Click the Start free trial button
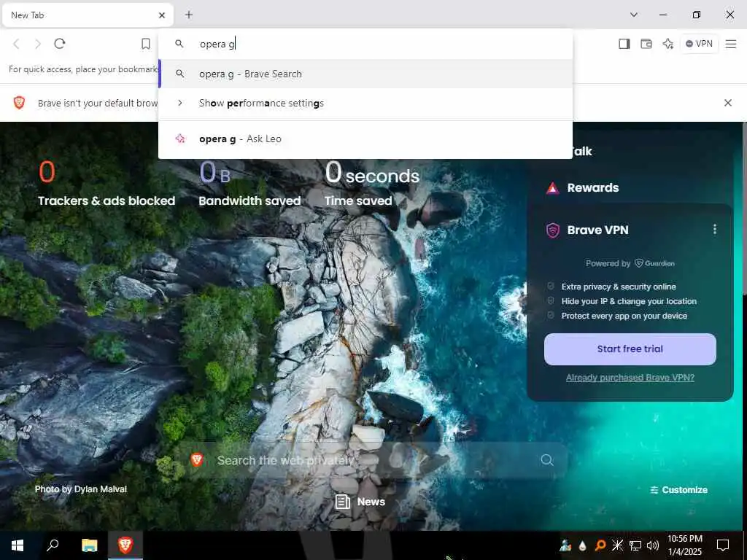The width and height of the screenshot is (747, 560). [630, 349]
